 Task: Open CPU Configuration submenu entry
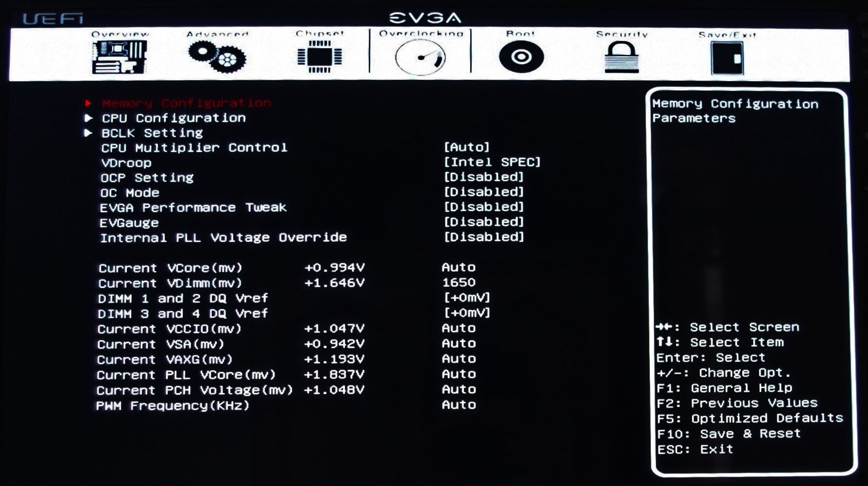(174, 118)
